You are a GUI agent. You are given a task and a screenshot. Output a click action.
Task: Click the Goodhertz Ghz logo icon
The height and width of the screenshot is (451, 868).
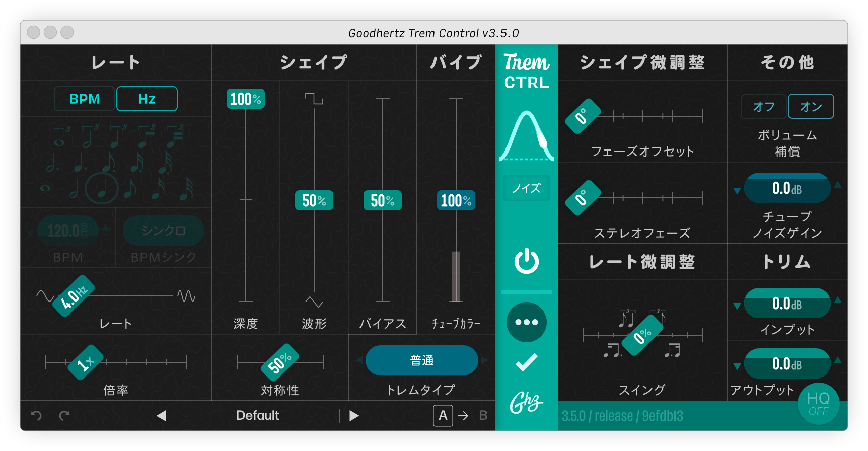point(526,402)
